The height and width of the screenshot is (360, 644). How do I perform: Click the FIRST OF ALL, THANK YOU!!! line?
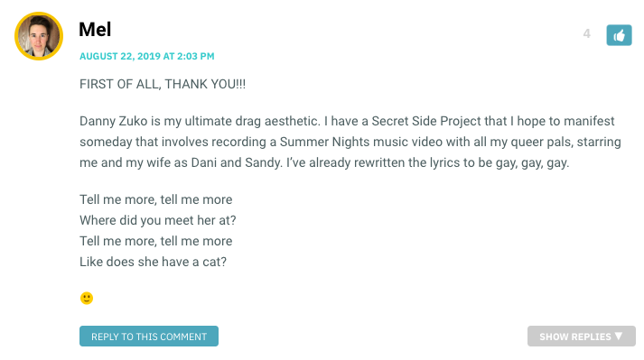tap(163, 84)
